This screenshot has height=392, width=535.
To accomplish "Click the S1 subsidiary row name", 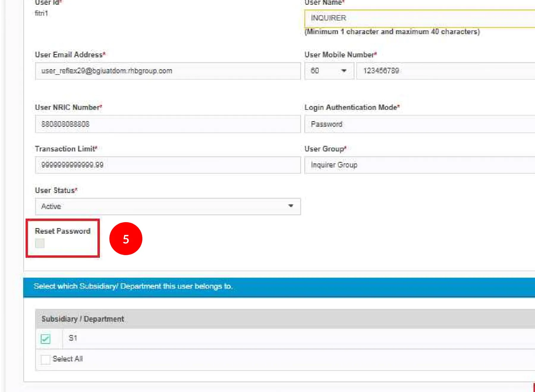I will [73, 338].
